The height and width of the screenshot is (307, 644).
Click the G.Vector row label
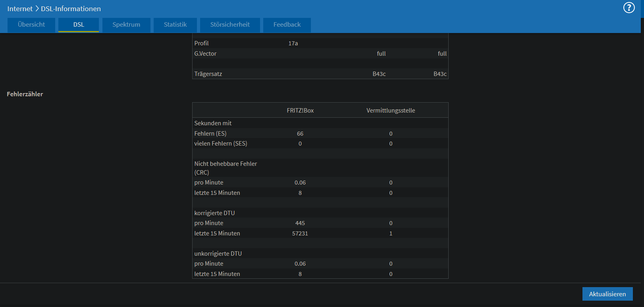[x=205, y=54]
